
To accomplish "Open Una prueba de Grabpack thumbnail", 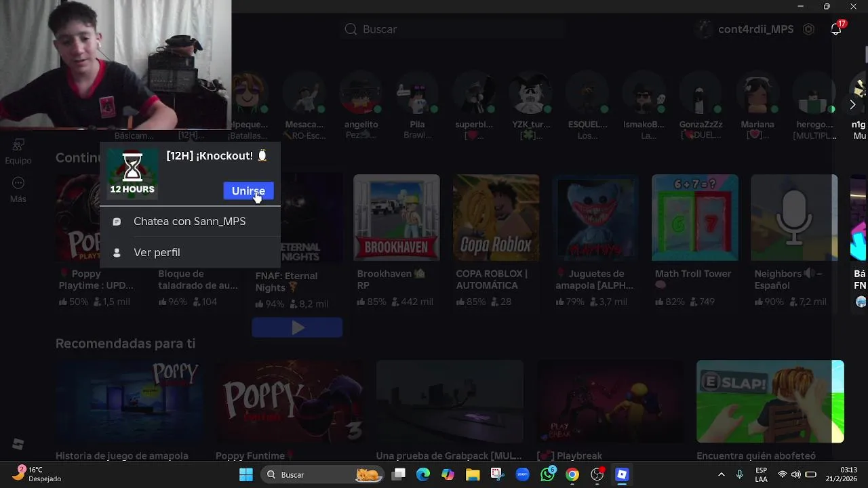I will click(x=450, y=401).
